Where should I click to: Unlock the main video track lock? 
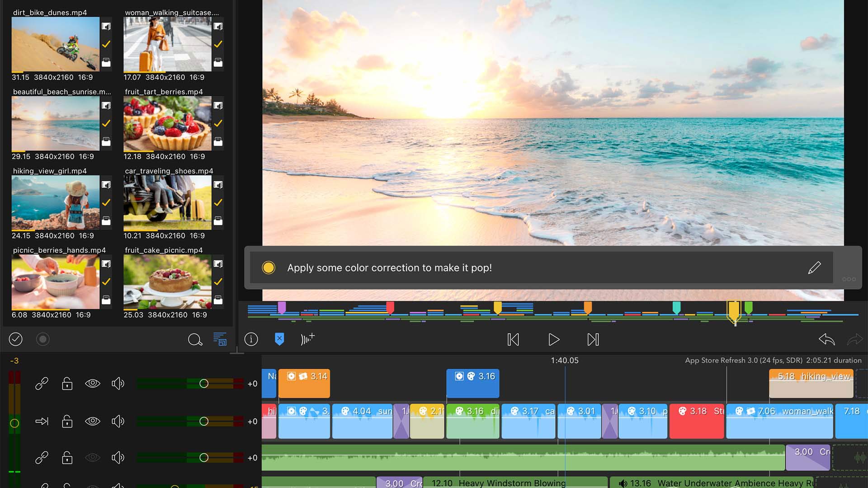[x=67, y=422]
